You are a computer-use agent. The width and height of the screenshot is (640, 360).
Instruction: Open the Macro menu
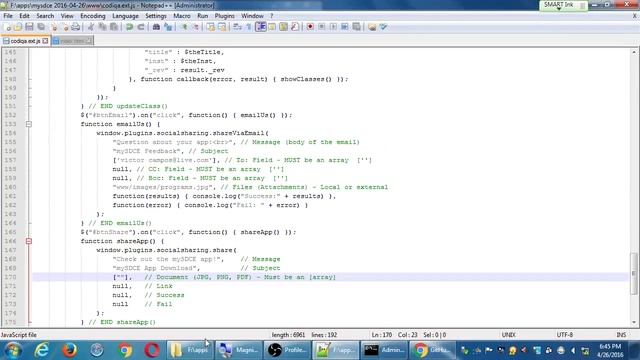(x=182, y=16)
